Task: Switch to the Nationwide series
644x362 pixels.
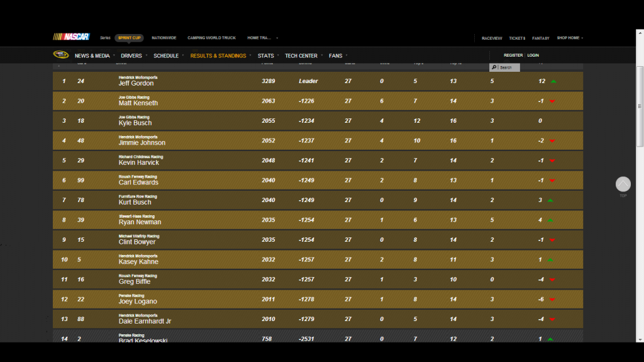Action: click(164, 38)
